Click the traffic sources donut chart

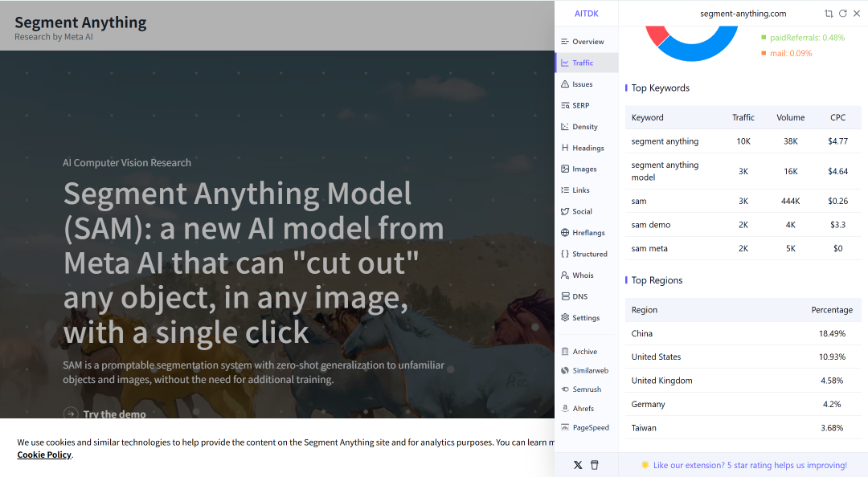pos(692,42)
